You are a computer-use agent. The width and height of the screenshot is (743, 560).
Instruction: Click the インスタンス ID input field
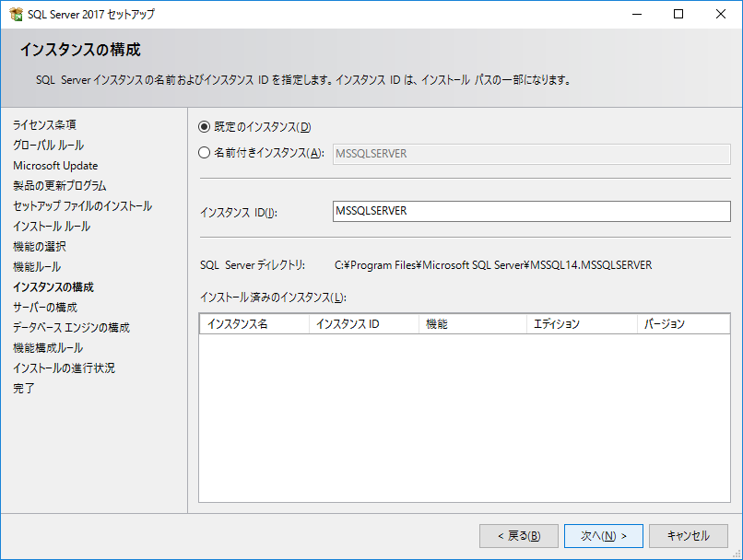click(531, 211)
